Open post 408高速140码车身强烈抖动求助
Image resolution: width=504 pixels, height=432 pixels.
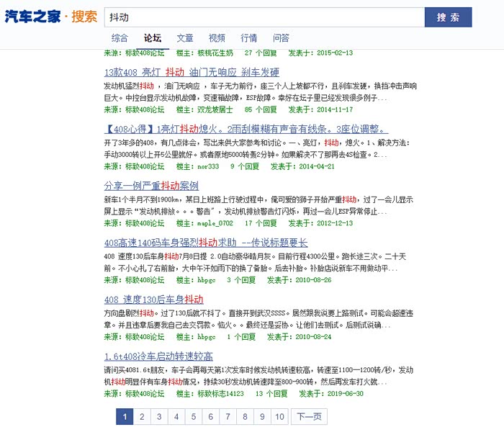pyautogui.click(x=206, y=243)
